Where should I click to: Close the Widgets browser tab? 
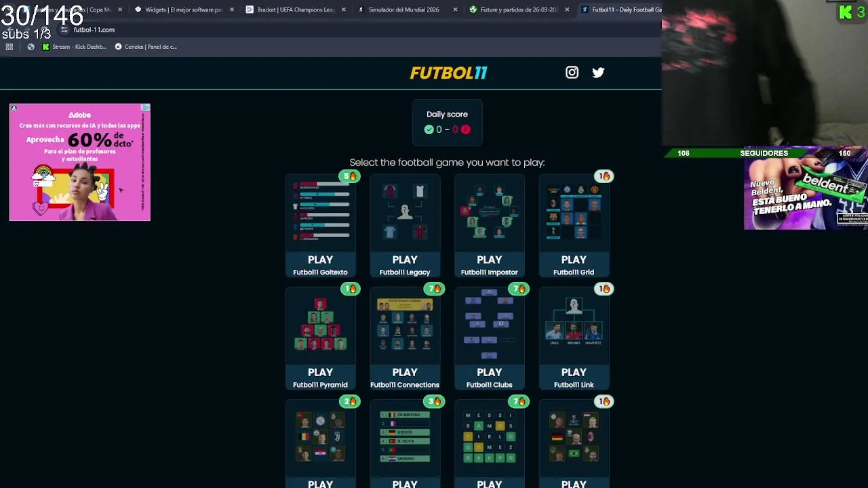[x=232, y=9]
